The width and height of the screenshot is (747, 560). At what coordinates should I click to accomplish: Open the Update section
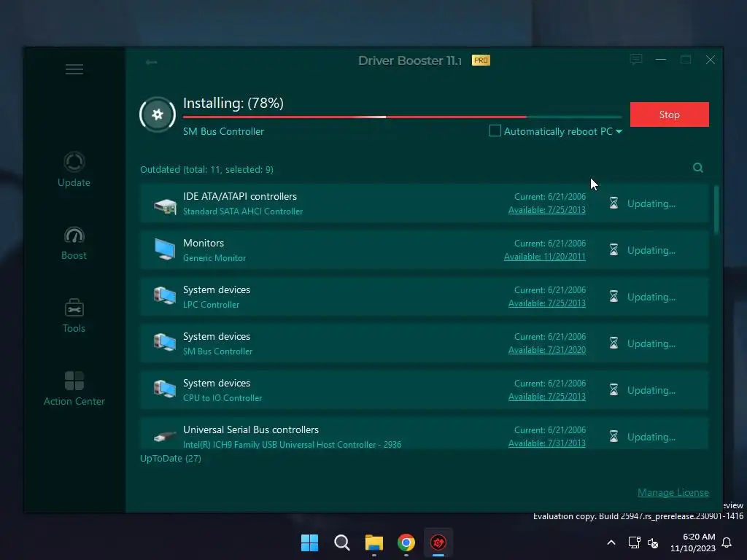coord(74,169)
